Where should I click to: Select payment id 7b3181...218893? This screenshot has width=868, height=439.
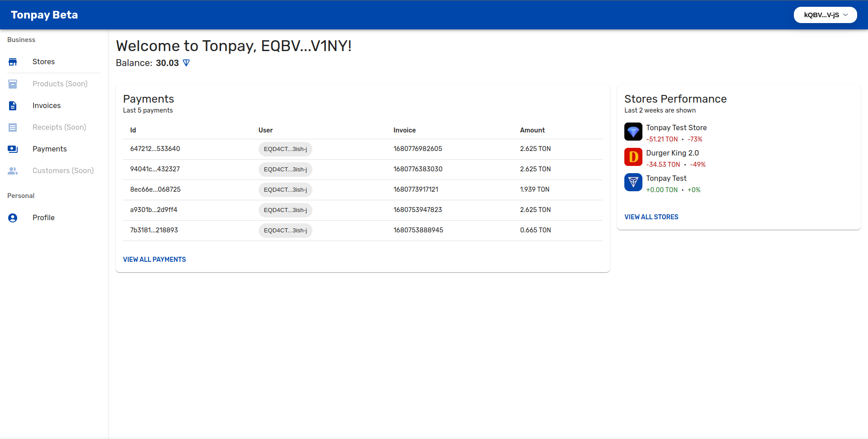coord(154,230)
